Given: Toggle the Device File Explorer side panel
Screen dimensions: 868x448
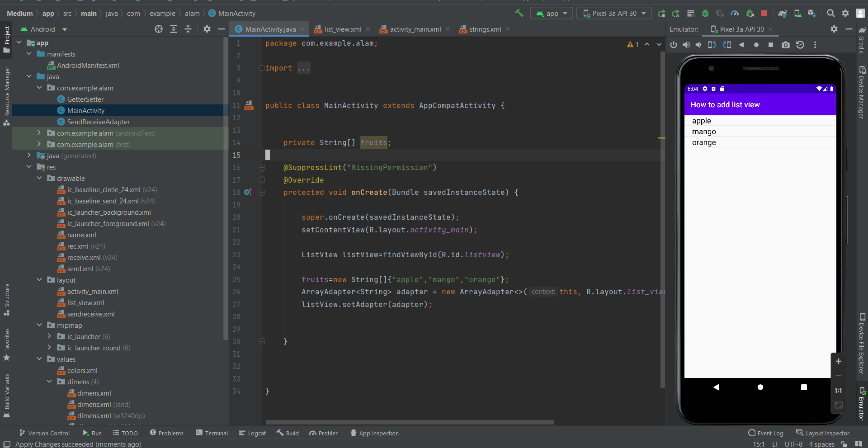Looking at the screenshot, I should 862,344.
